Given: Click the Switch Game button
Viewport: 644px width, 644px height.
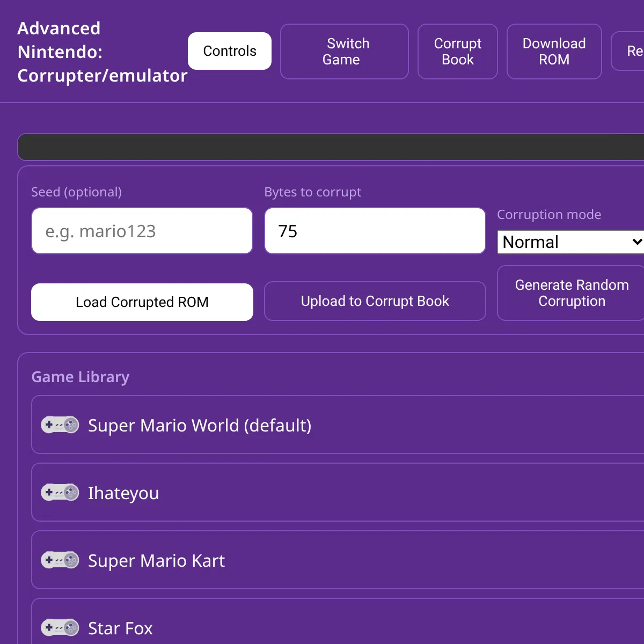Looking at the screenshot, I should pyautogui.click(x=345, y=52).
